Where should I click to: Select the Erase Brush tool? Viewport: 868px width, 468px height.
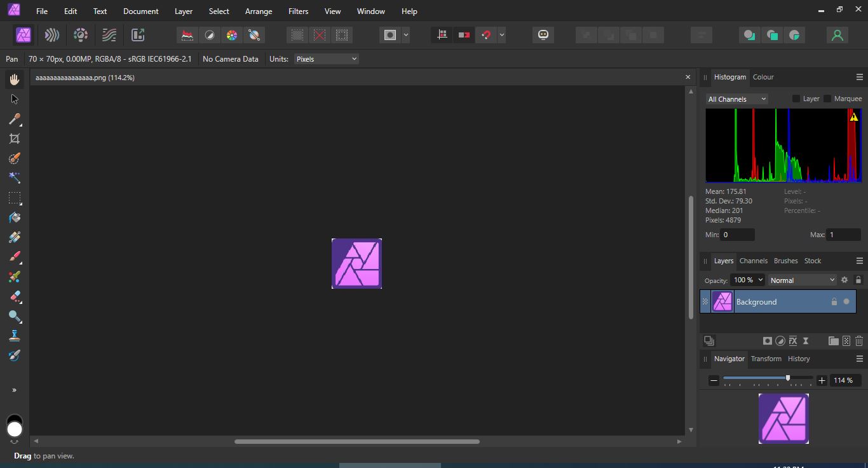coord(15,296)
